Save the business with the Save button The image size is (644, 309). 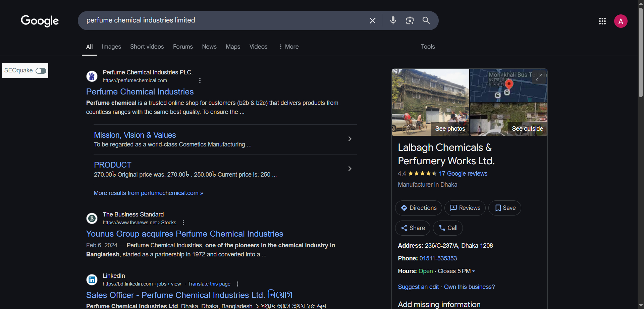point(504,208)
